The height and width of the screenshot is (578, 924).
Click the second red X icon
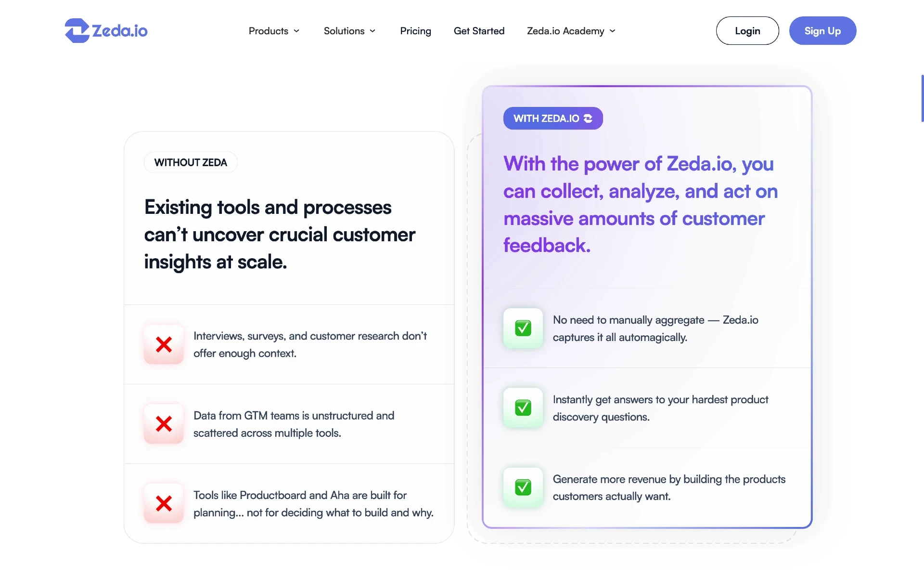tap(164, 423)
